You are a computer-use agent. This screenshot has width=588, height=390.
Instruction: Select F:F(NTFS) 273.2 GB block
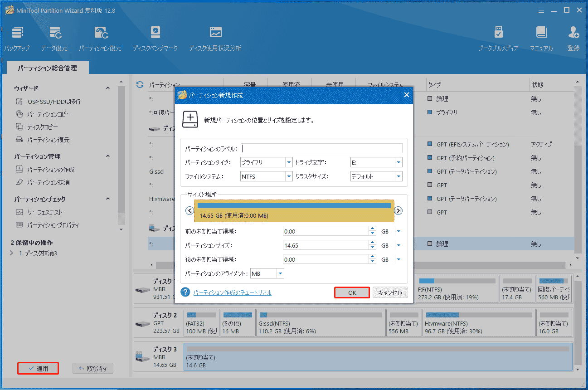pos(457,289)
